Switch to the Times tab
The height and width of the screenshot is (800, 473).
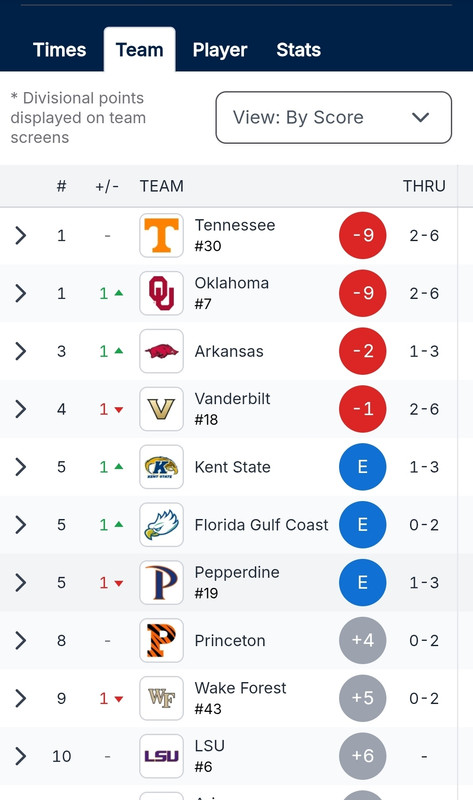click(x=60, y=50)
